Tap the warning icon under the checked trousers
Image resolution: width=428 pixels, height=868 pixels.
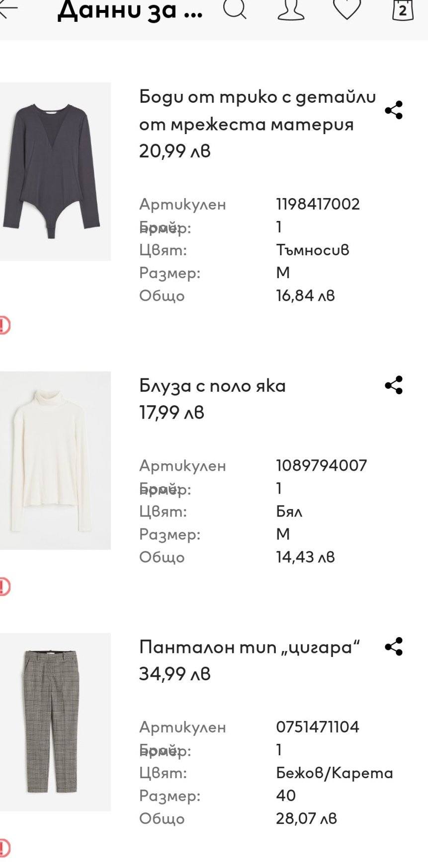(4, 848)
